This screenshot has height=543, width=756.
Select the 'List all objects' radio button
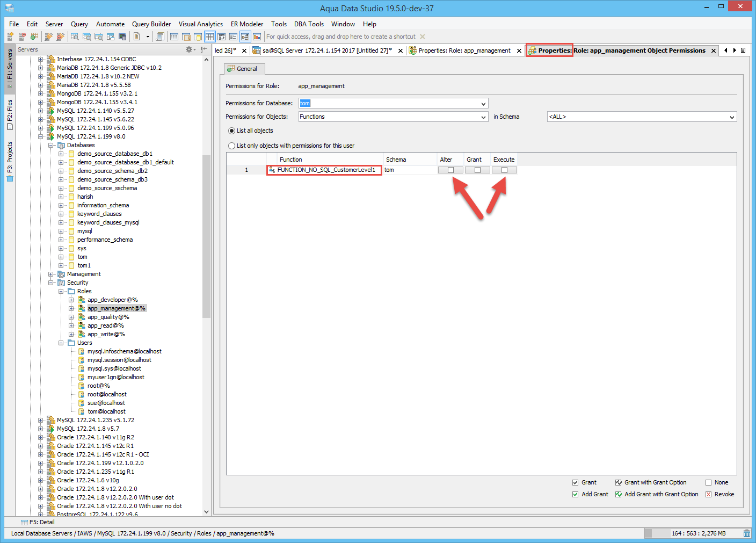point(232,131)
